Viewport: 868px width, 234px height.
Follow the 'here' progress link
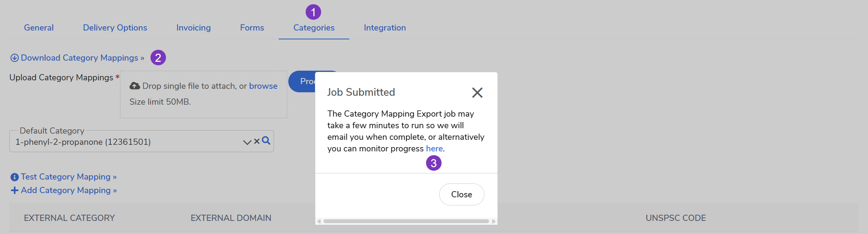click(x=434, y=149)
